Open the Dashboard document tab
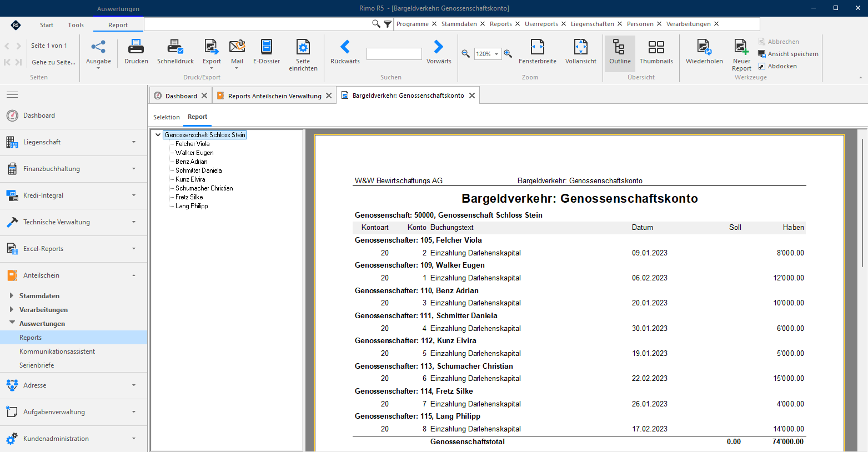Viewport: 868px width, 452px height. click(x=181, y=96)
